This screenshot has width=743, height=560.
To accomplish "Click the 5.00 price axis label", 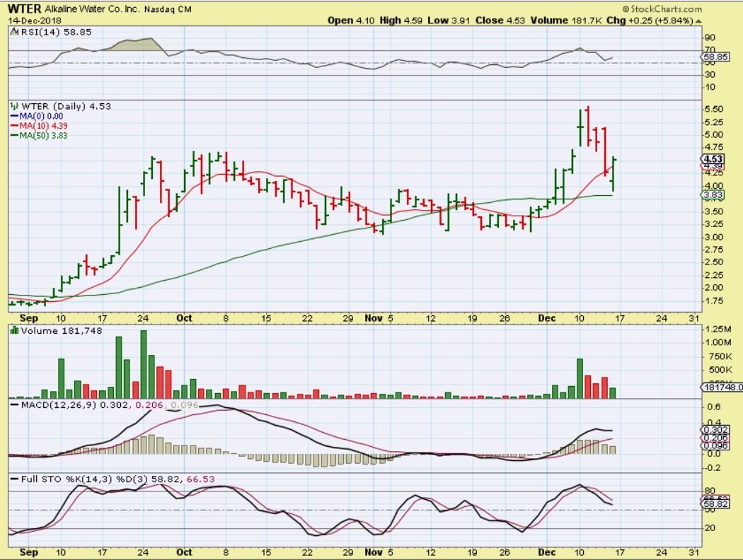I will pos(713,134).
